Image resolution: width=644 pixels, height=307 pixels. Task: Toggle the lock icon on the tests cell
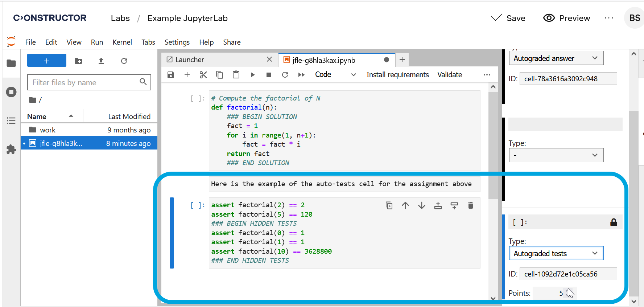[614, 222]
